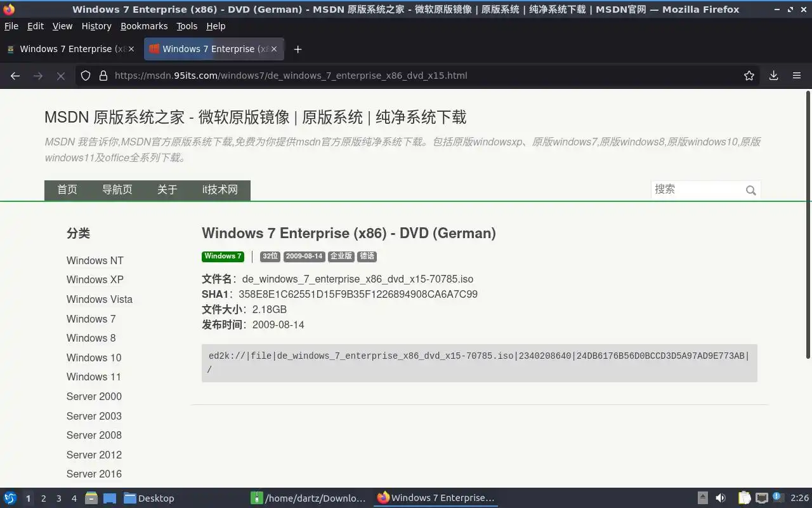Open the Firefox downloads panel

[773, 76]
